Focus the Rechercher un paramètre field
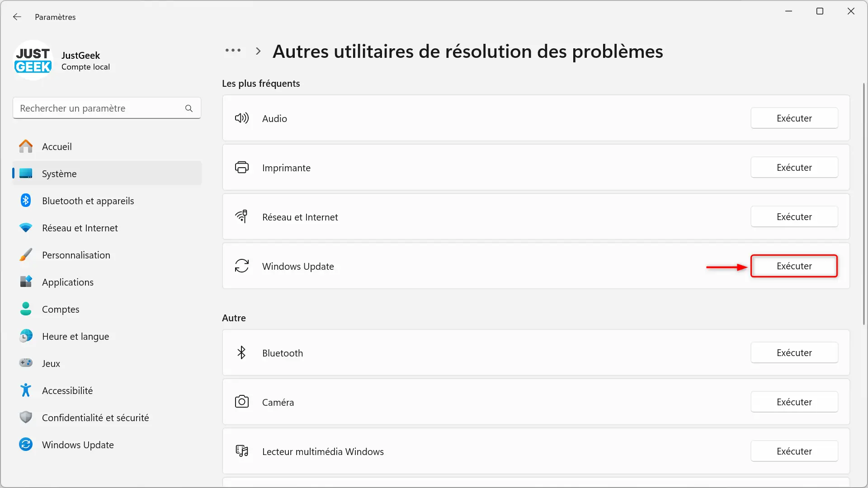Image resolution: width=868 pixels, height=488 pixels. [x=107, y=108]
